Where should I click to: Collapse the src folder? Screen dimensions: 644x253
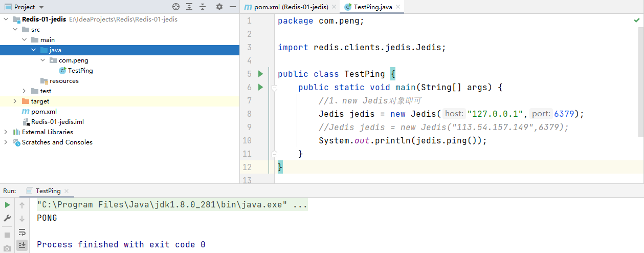[15, 29]
